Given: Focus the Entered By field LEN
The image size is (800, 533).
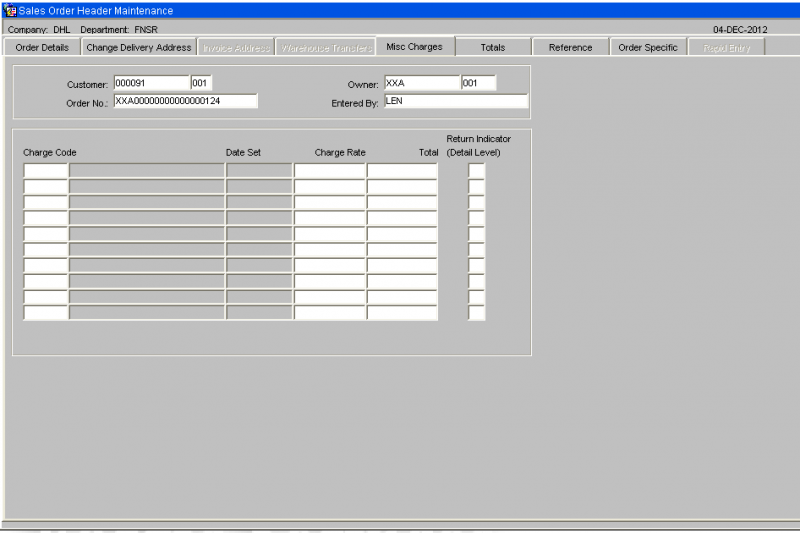Looking at the screenshot, I should tap(456, 101).
